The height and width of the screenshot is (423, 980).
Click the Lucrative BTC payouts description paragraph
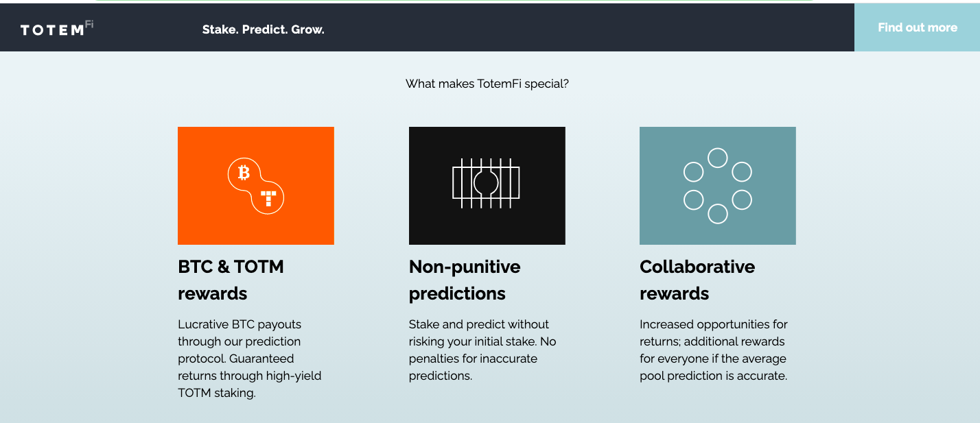point(250,359)
